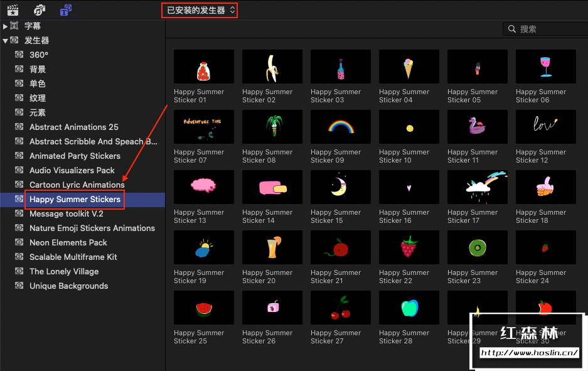Select the 背景 generator category
Screen dimensions: 588x371
tap(38, 70)
